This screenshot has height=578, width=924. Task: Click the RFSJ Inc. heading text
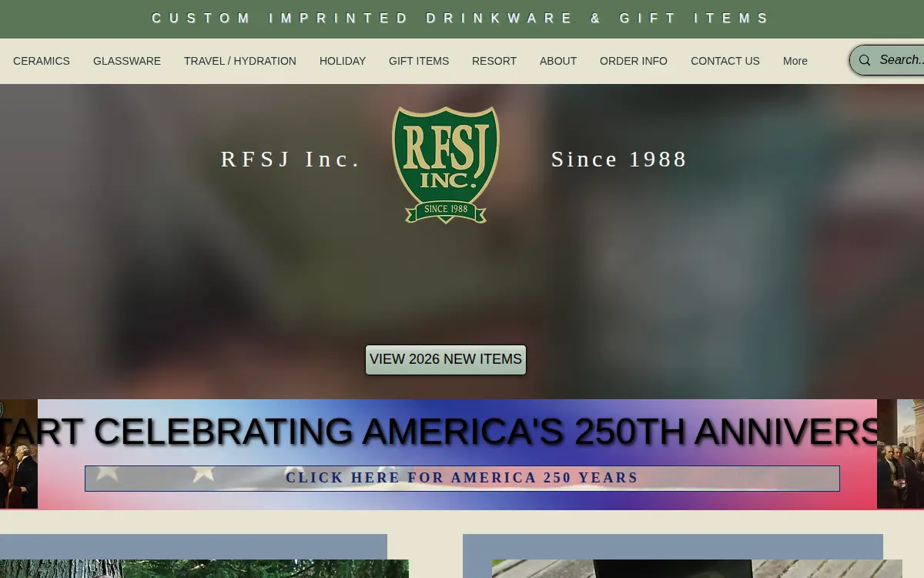pos(291,159)
